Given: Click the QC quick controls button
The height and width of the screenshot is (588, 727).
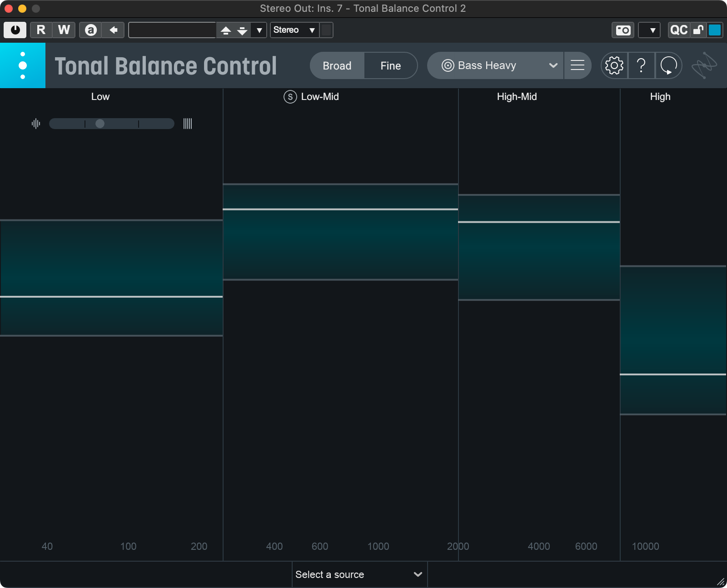Looking at the screenshot, I should (679, 30).
